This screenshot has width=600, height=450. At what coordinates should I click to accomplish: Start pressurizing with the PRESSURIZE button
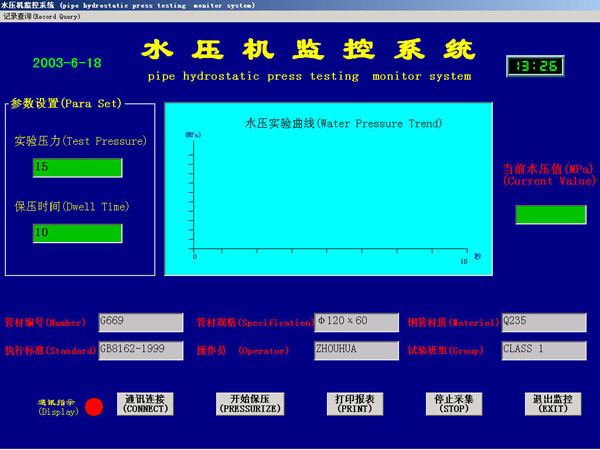tap(250, 403)
